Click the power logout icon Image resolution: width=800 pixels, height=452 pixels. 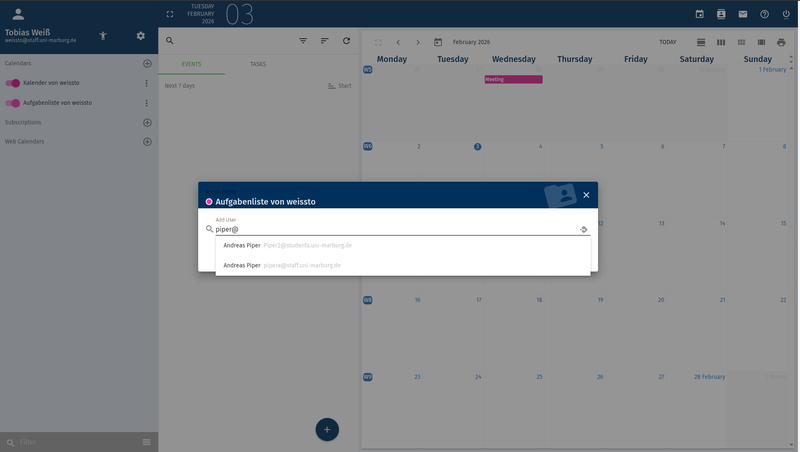786,14
